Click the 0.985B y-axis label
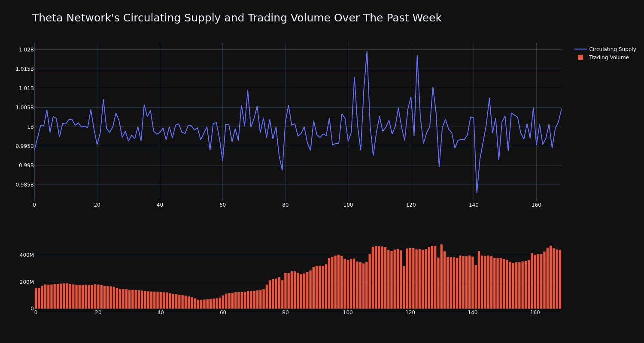644x343 pixels. click(x=24, y=185)
